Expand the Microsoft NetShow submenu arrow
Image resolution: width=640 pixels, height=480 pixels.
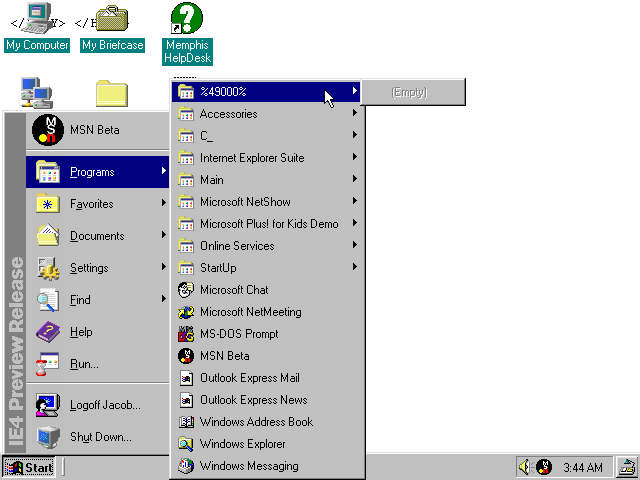point(355,201)
